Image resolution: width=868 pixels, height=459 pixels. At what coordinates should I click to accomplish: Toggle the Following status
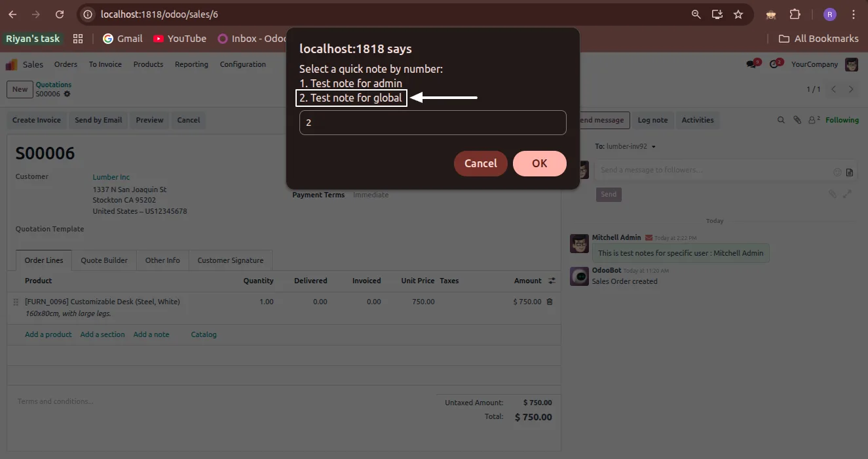click(x=842, y=120)
